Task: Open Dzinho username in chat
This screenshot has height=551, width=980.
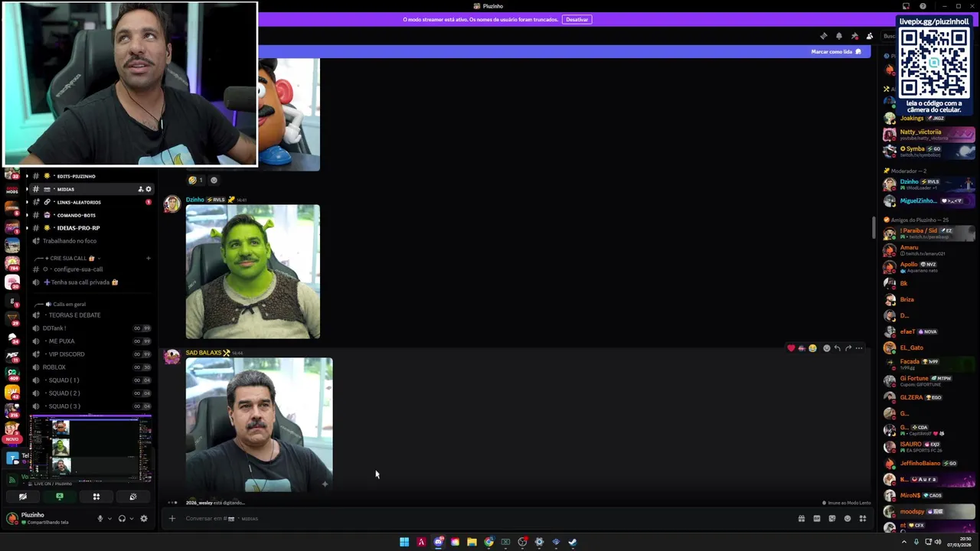Action: [195, 200]
